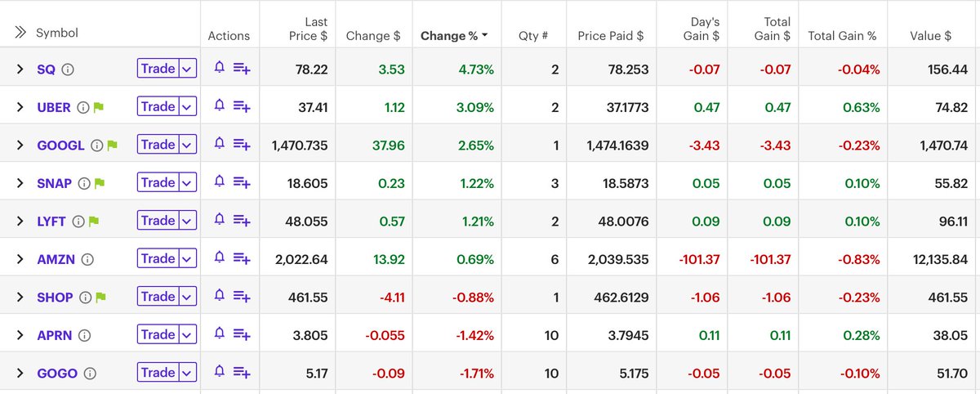Screen dimensions: 980x394
Task: Open the info icon next to SQ
Action: click(68, 70)
